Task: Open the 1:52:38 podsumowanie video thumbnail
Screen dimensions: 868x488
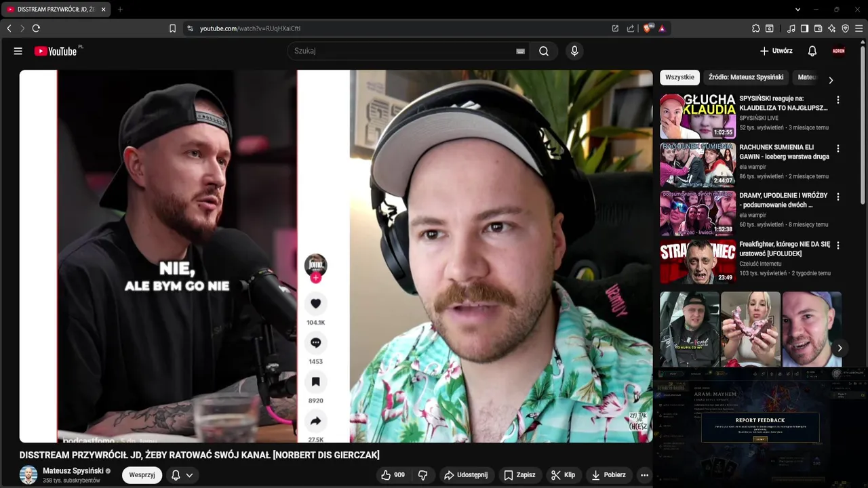Action: point(698,213)
